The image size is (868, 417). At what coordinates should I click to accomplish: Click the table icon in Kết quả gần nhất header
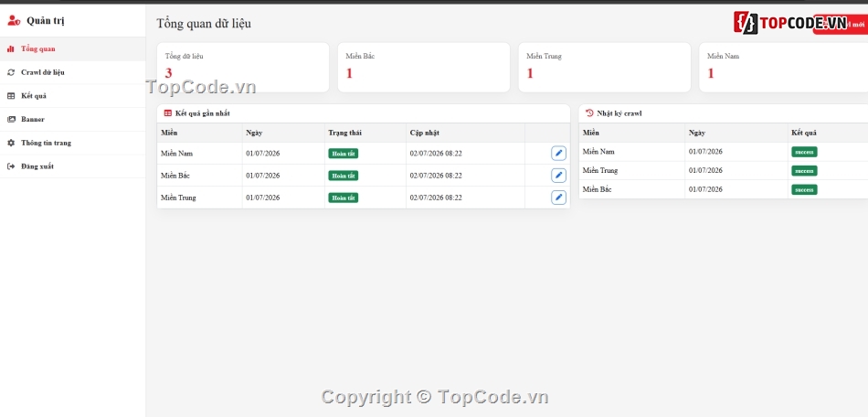pos(168,113)
